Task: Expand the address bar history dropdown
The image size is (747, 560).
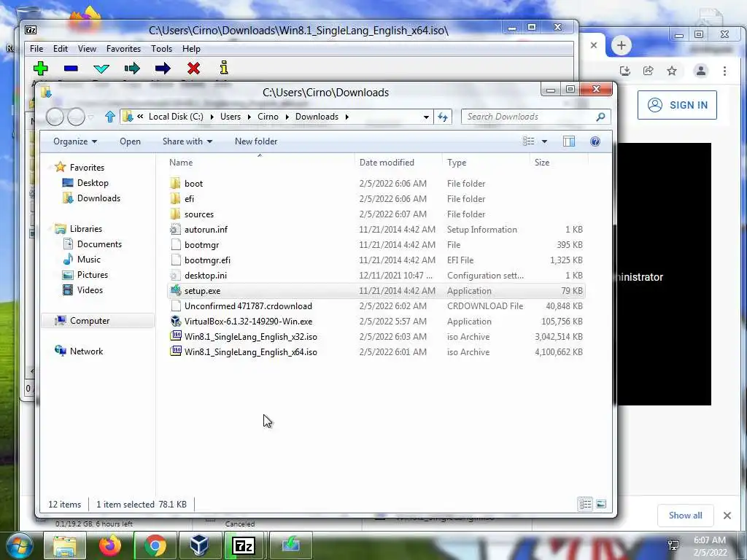Action: (426, 117)
